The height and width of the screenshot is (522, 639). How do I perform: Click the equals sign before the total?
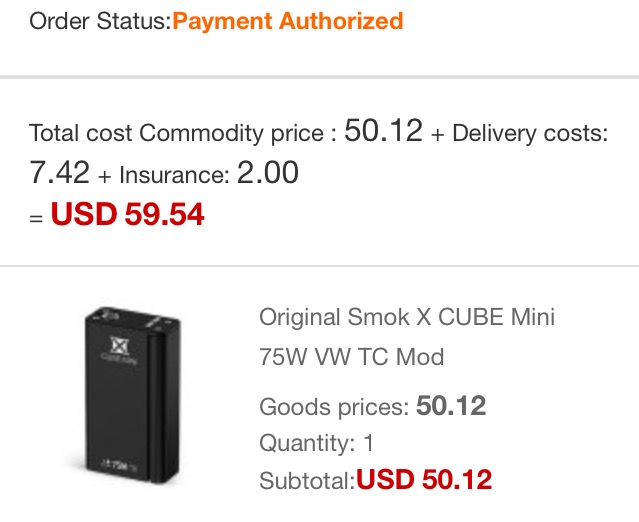tap(36, 217)
